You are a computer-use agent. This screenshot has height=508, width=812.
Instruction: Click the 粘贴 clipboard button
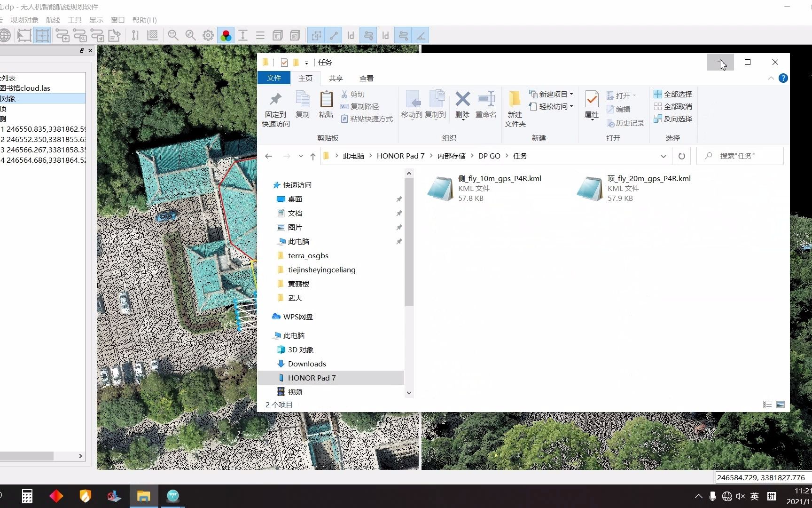pos(326,104)
